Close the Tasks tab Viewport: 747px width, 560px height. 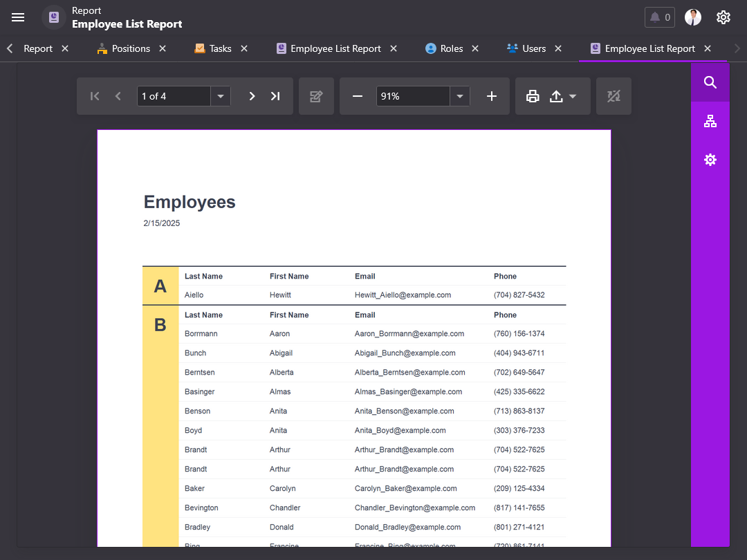[x=244, y=48]
